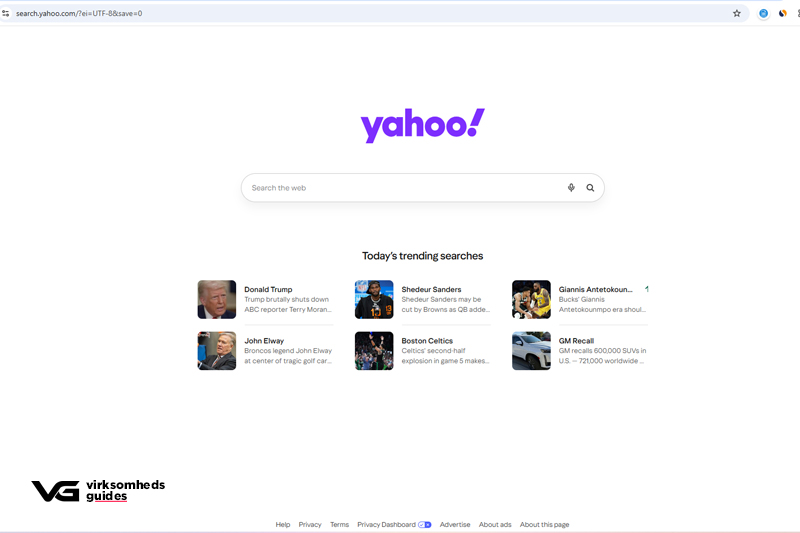Screen dimensions: 800x533
Task: Open the Shedeur Sanders thumbnail image
Action: click(374, 299)
